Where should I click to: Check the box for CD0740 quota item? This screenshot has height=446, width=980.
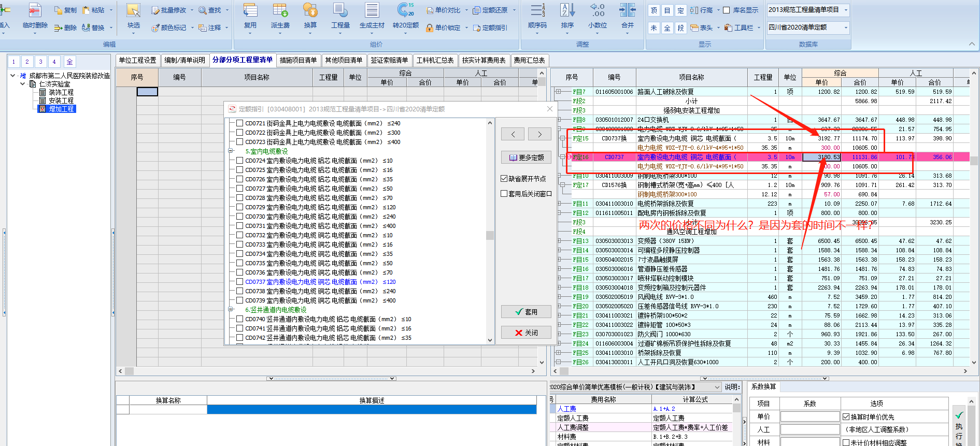pos(239,319)
